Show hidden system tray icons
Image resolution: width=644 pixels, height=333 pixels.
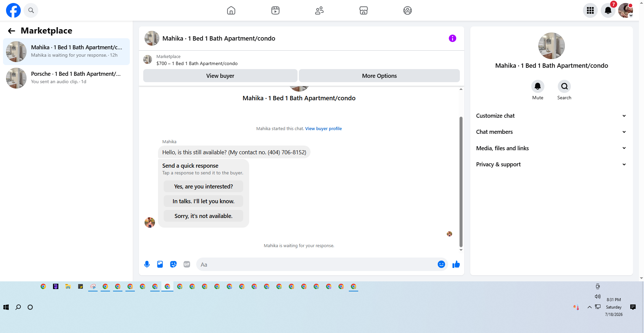(x=589, y=307)
